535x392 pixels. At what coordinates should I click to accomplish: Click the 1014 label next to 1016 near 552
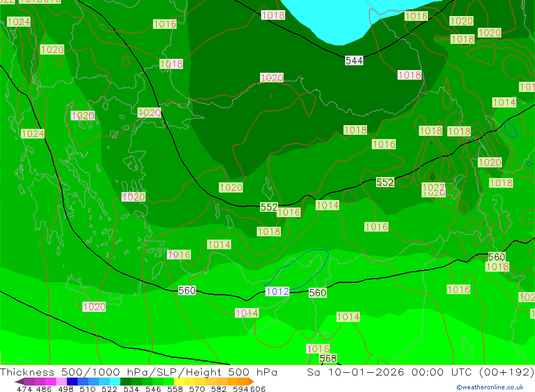click(x=327, y=205)
